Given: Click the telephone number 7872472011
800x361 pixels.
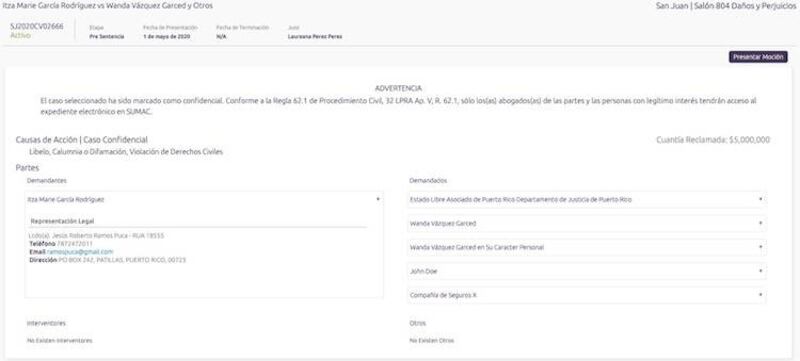Looking at the screenshot, I should [x=74, y=244].
